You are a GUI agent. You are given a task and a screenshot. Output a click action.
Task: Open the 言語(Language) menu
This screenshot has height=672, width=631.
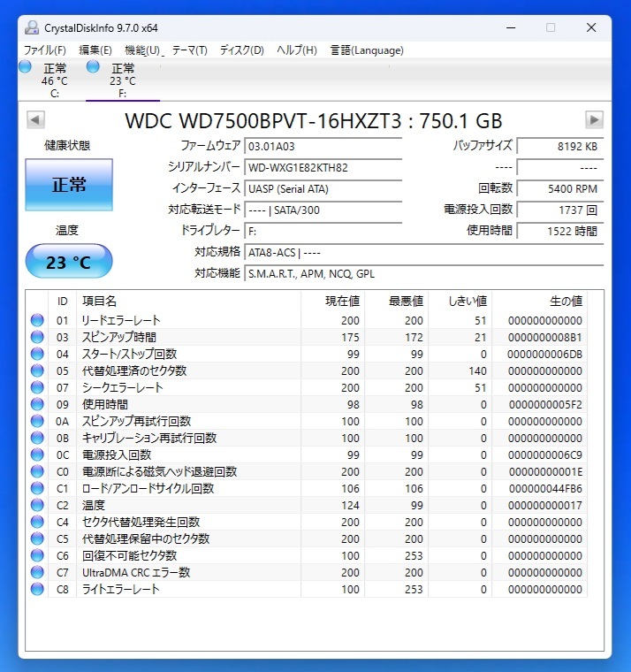tap(367, 50)
